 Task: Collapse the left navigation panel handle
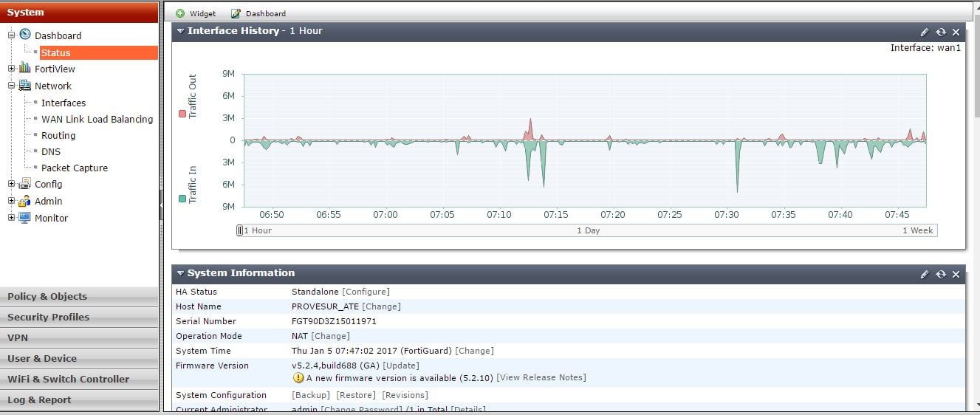[160, 205]
